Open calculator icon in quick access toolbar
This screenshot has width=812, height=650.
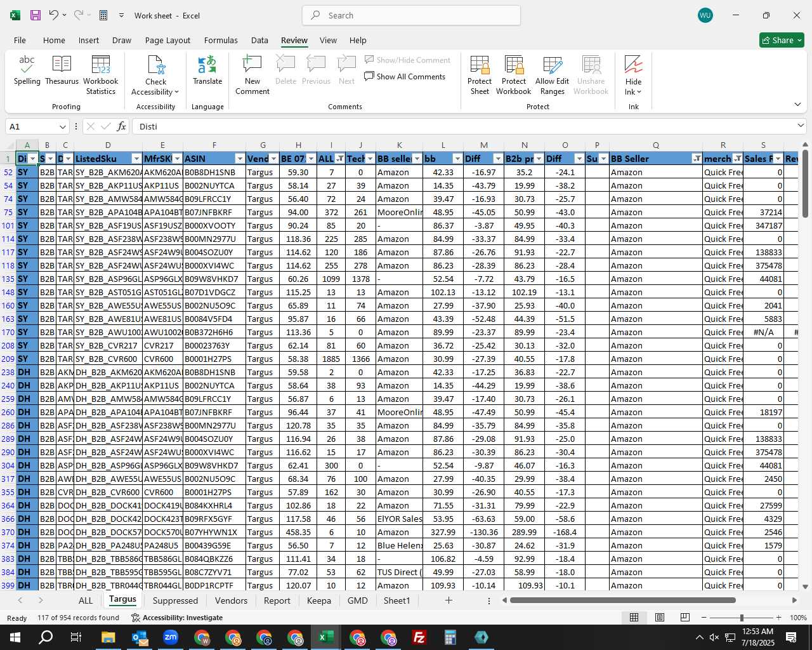tap(103, 15)
